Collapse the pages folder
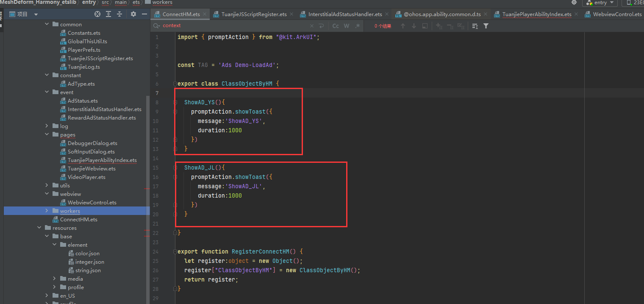Screen dimensions: 644x304 [x=47, y=134]
